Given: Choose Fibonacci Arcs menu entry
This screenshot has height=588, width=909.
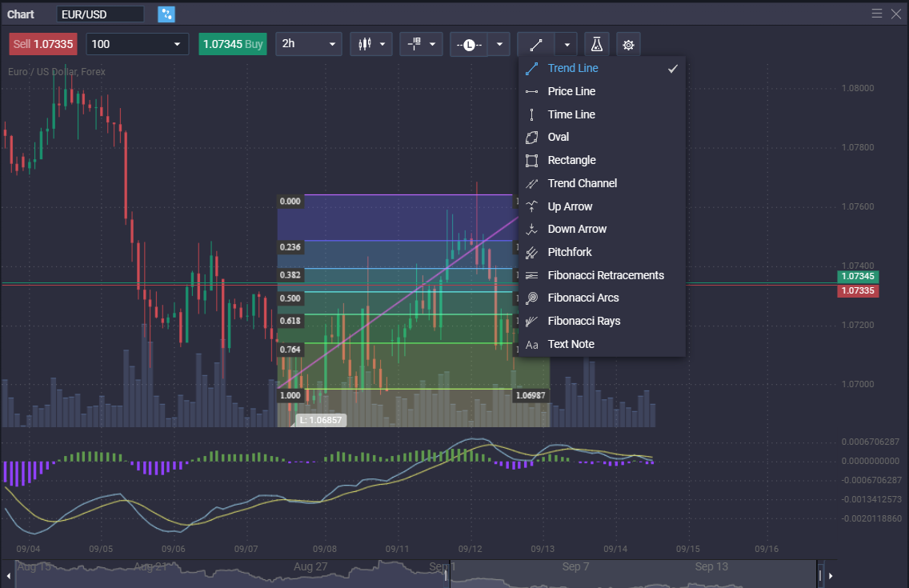Looking at the screenshot, I should (x=602, y=298).
